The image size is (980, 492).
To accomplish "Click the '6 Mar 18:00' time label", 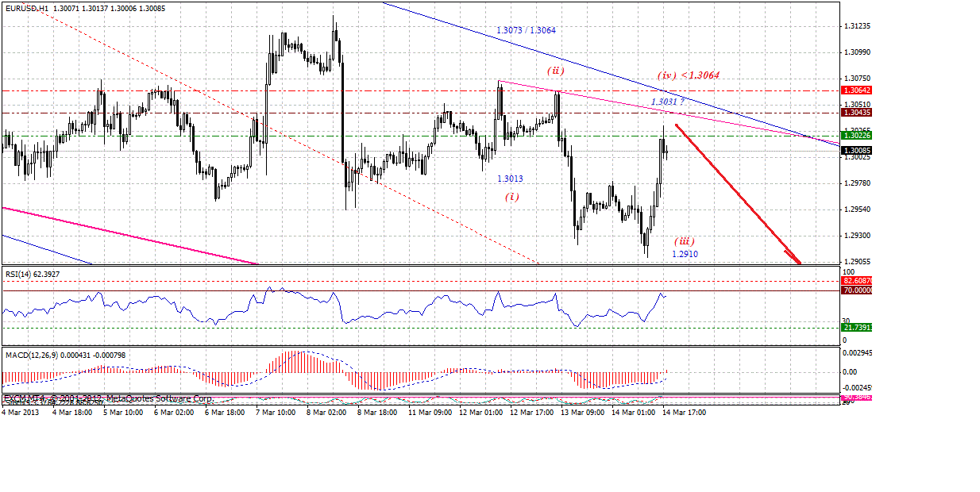I will (226, 413).
